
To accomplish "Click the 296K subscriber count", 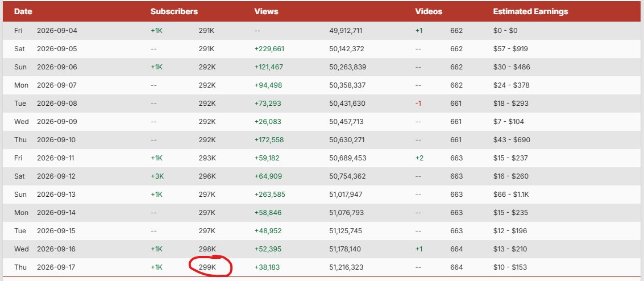I will pos(207,176).
